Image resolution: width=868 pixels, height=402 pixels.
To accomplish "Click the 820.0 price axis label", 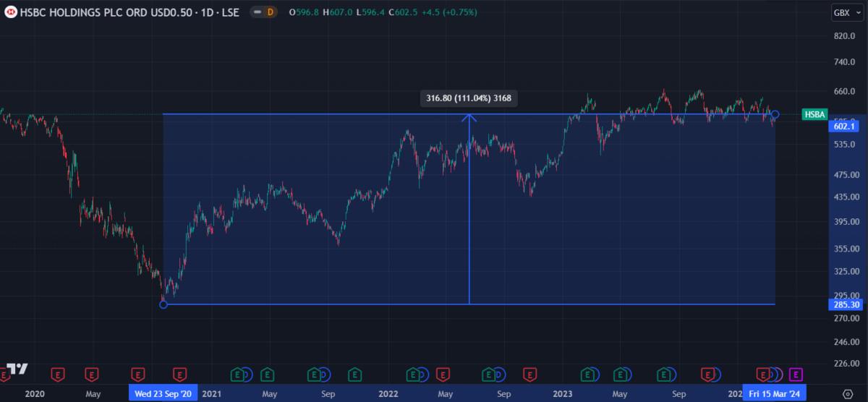I will [x=845, y=36].
